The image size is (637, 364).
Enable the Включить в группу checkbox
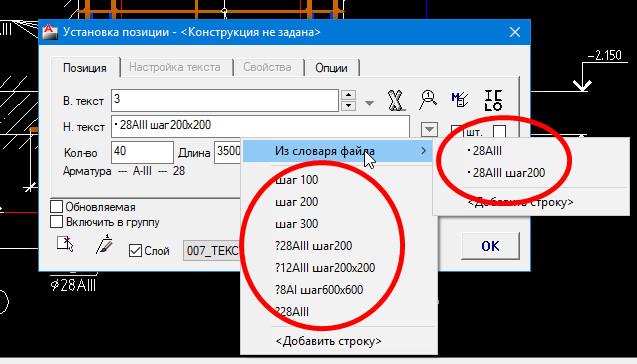click(56, 222)
